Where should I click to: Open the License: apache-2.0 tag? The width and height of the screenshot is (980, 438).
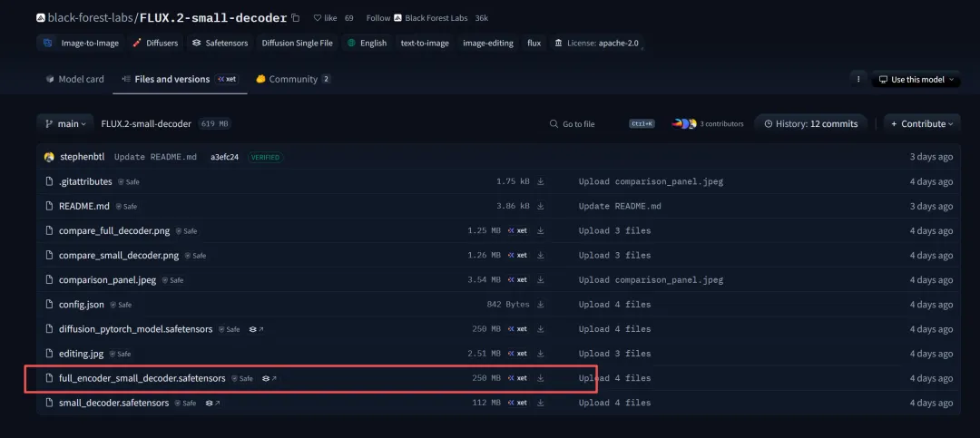(x=597, y=44)
